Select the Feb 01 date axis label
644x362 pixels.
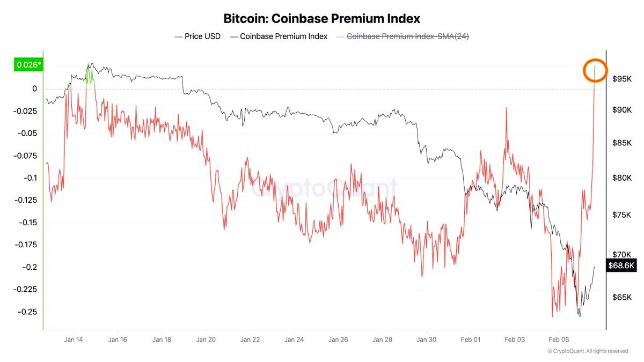[x=470, y=339]
